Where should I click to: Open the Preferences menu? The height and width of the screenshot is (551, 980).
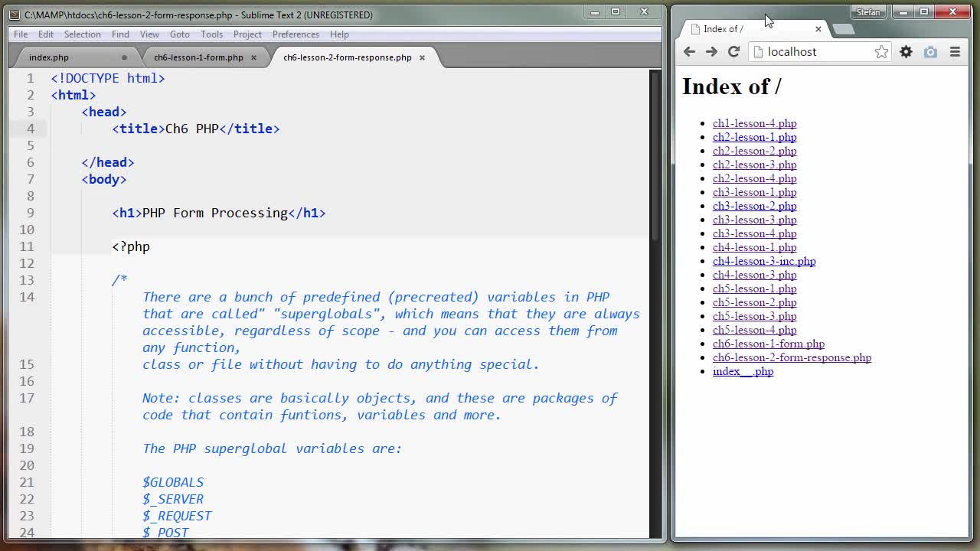(x=296, y=34)
